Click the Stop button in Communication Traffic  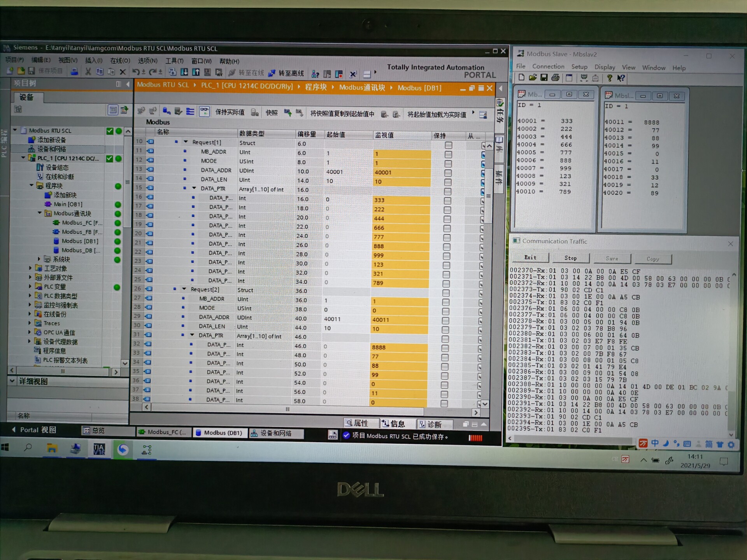570,258
